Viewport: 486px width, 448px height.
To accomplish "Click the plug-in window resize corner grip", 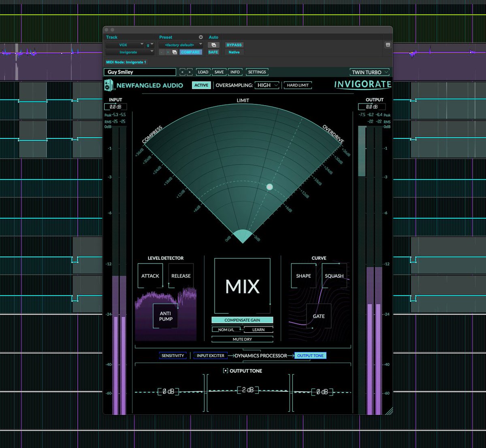I will tap(388, 411).
